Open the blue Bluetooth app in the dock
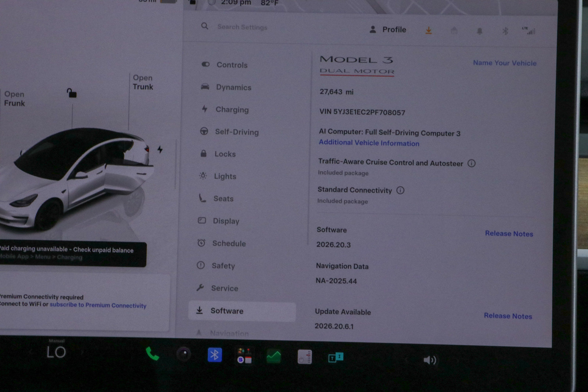This screenshot has height=392, width=588. click(215, 355)
